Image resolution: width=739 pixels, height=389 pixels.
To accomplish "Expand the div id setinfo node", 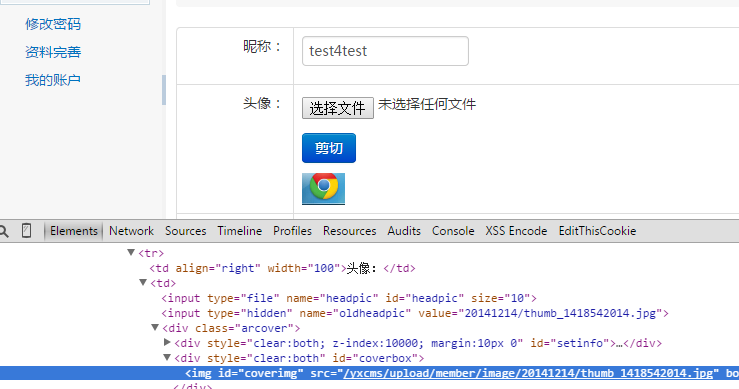I will tap(167, 342).
